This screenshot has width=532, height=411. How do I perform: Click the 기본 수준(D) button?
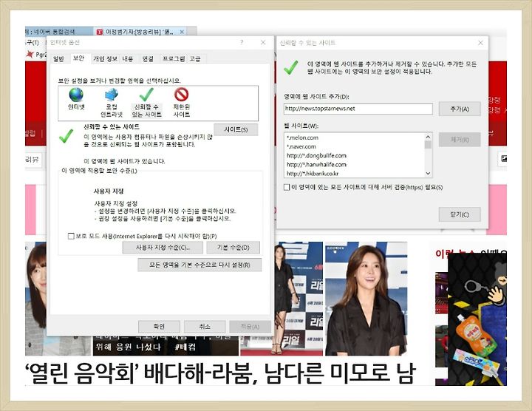[233, 248]
